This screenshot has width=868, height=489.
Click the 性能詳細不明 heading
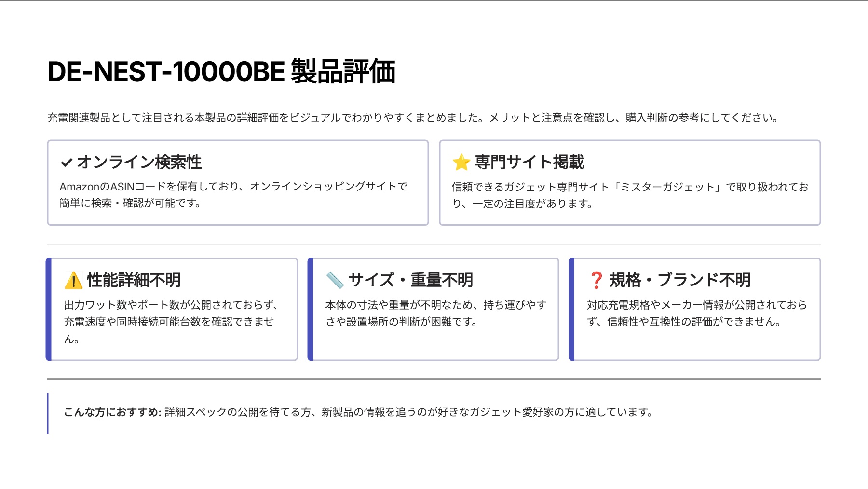(134, 280)
